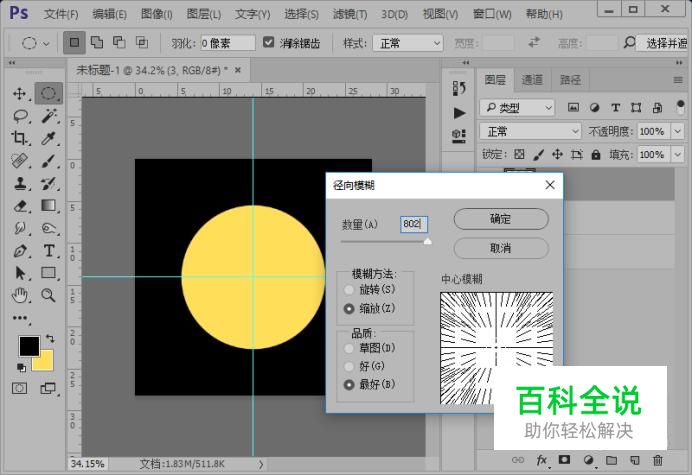Open the status bar info arrow
The image size is (692, 475).
(261, 464)
